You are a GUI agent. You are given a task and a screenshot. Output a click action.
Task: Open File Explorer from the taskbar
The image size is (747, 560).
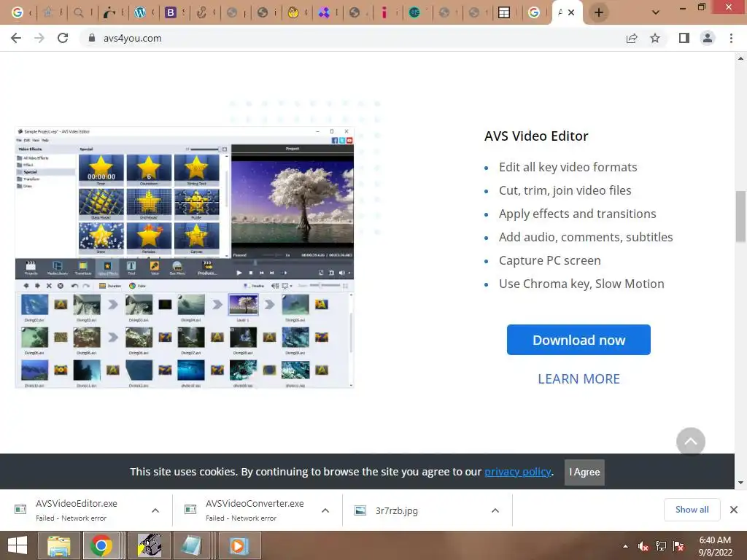pyautogui.click(x=58, y=545)
